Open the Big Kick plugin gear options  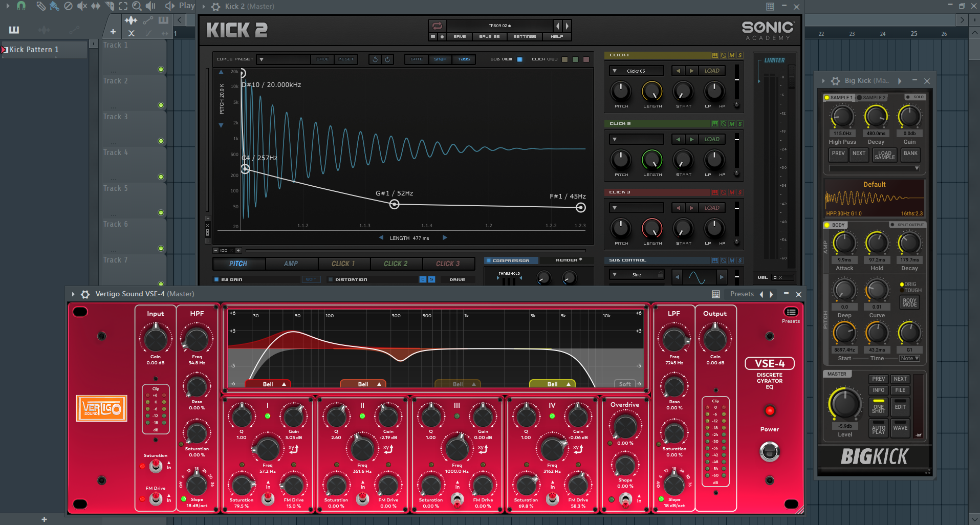835,81
